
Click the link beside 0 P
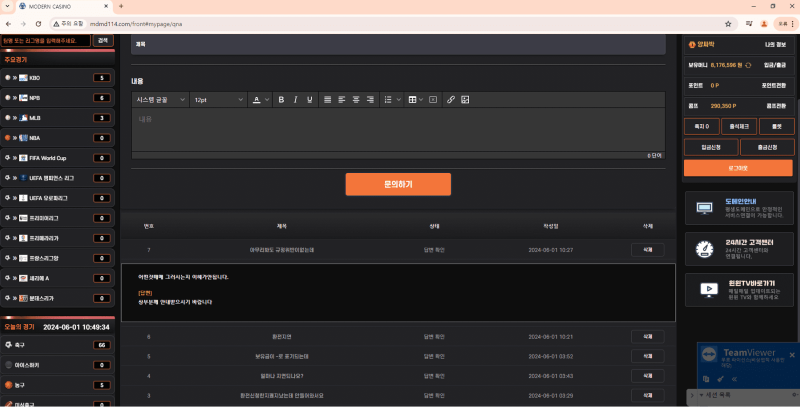point(774,86)
